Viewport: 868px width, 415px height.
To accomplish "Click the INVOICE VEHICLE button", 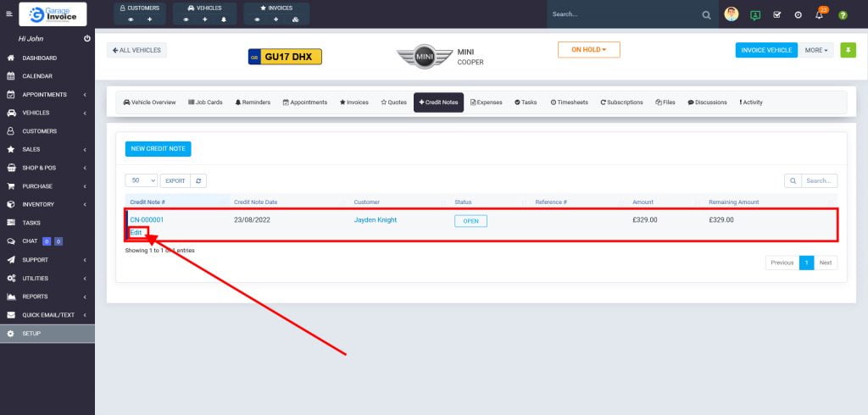I will (766, 50).
